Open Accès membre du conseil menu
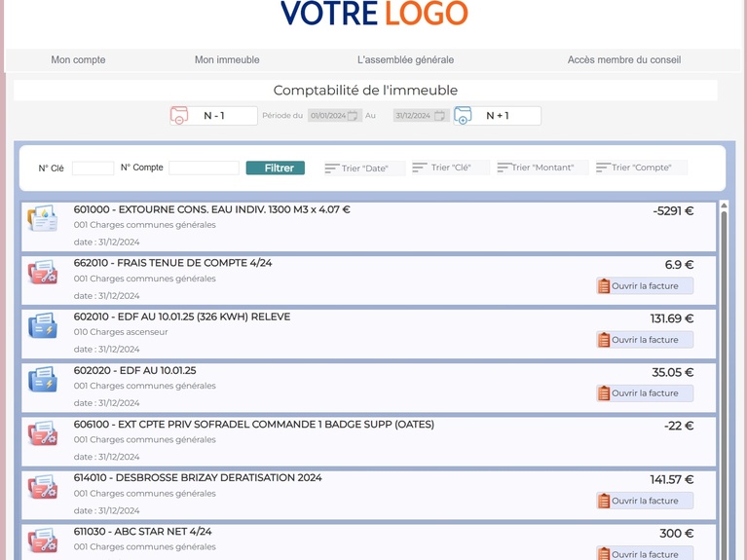The width and height of the screenshot is (747, 560). coord(624,60)
